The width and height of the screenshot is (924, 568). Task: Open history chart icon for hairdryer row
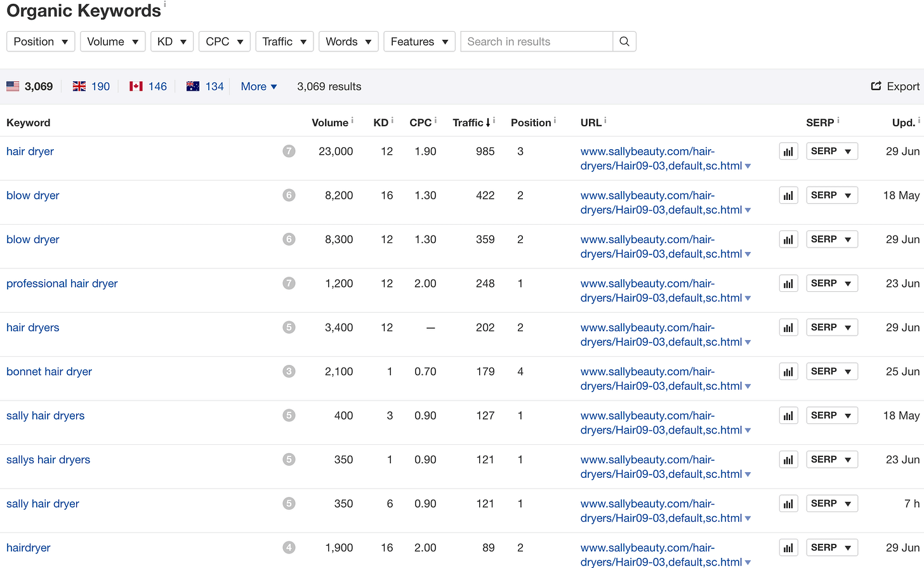point(788,548)
